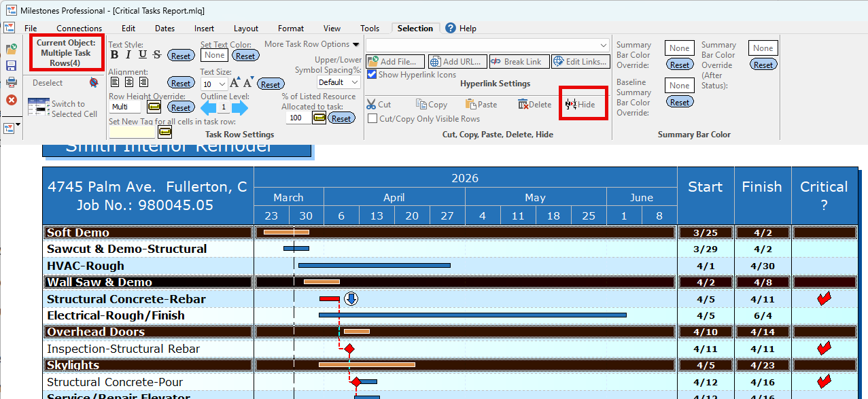Viewport: 868px width, 399px height.
Task: Hide the selected task rows
Action: (580, 105)
